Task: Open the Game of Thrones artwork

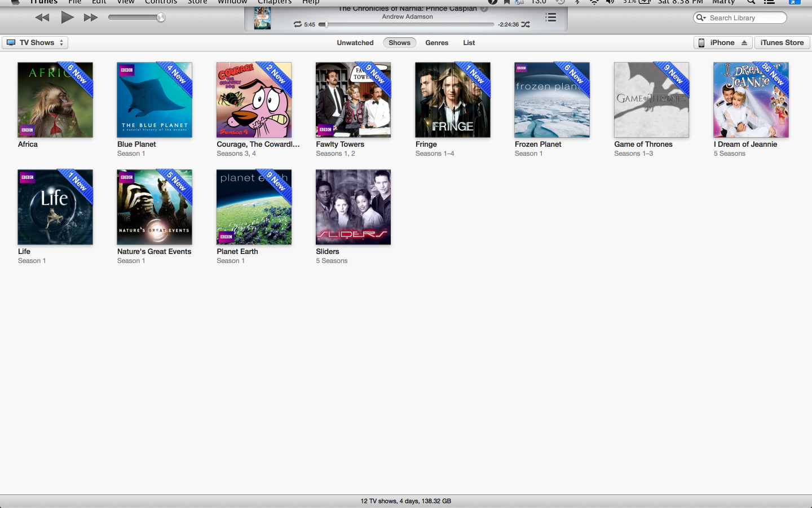Action: [652, 100]
